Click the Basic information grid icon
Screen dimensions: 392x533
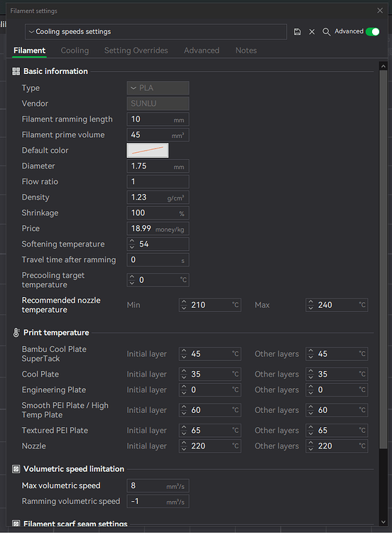click(x=16, y=71)
